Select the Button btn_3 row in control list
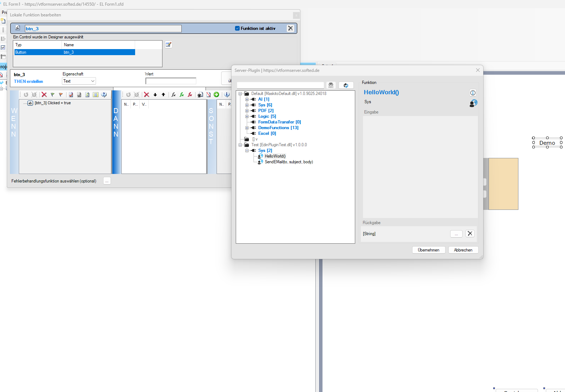565x392 pixels. click(x=75, y=52)
